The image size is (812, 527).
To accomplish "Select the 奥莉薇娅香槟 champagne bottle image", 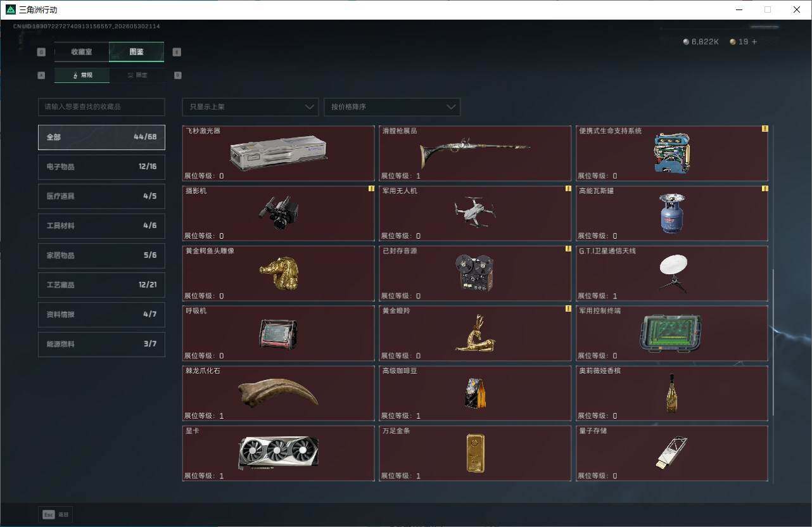I will click(x=671, y=393).
